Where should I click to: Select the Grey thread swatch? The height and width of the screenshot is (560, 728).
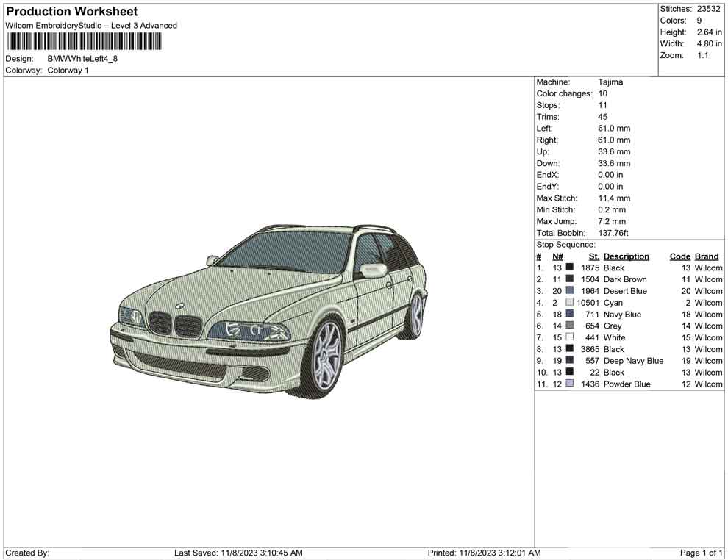570,326
